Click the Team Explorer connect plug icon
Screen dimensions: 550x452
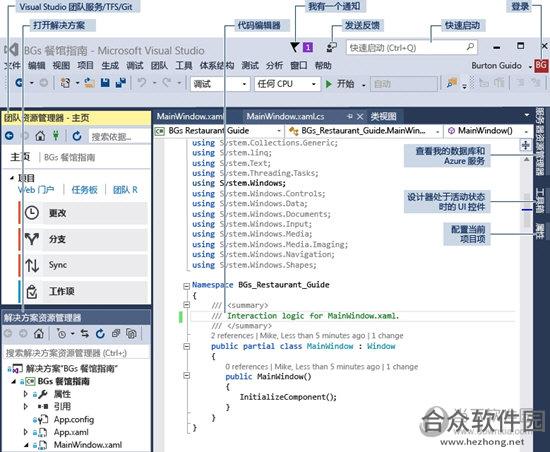coord(56,135)
